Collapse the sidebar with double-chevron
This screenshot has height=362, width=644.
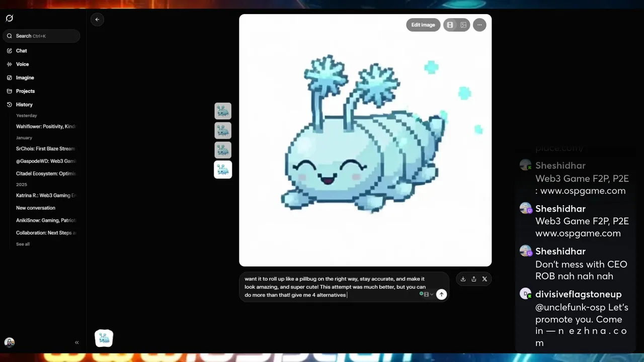[x=77, y=342]
